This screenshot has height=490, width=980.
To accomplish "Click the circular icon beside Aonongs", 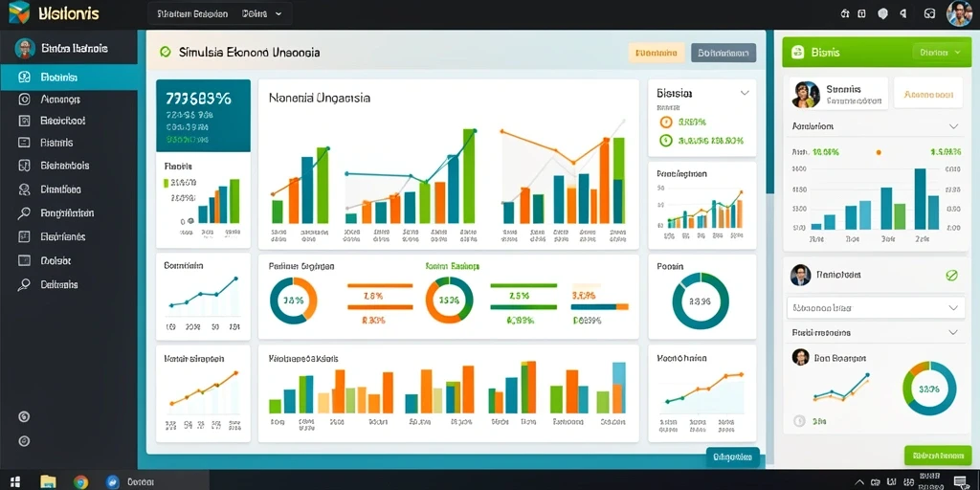I will [24, 99].
